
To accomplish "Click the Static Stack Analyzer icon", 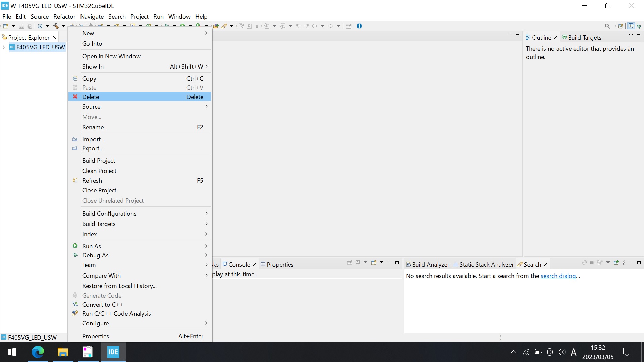I will coord(455,264).
